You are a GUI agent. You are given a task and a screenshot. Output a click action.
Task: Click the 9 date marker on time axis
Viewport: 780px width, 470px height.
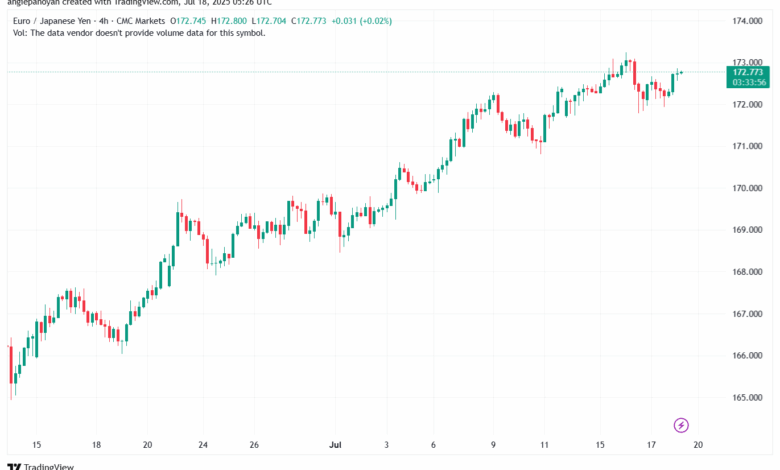(493, 445)
